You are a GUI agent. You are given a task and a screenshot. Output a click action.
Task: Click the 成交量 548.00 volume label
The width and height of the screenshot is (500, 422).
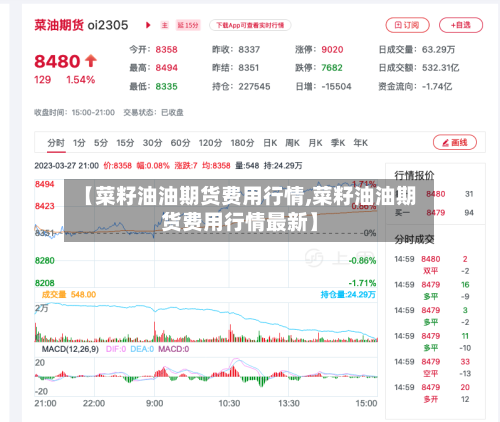69,295
